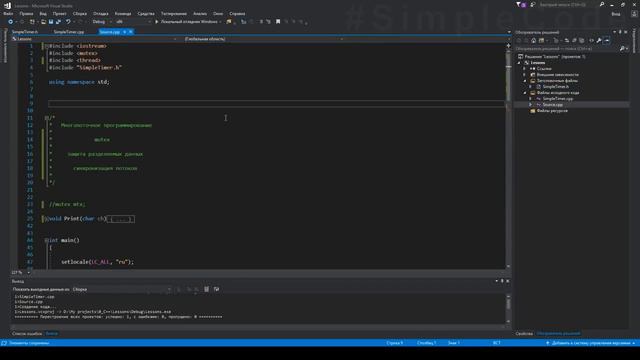Expand the collapsed Print function
The image size is (640, 360).
tap(47, 219)
